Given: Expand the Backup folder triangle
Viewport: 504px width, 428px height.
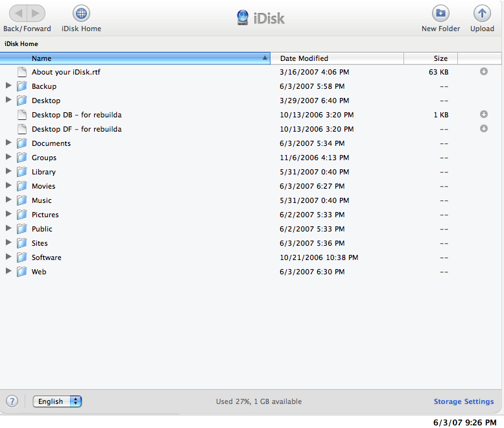Looking at the screenshot, I should click(x=8, y=86).
